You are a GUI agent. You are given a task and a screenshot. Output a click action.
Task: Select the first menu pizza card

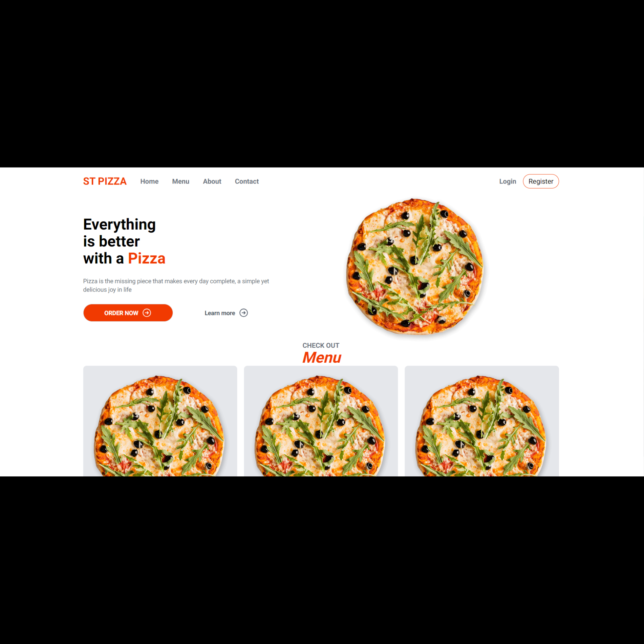pos(160,421)
